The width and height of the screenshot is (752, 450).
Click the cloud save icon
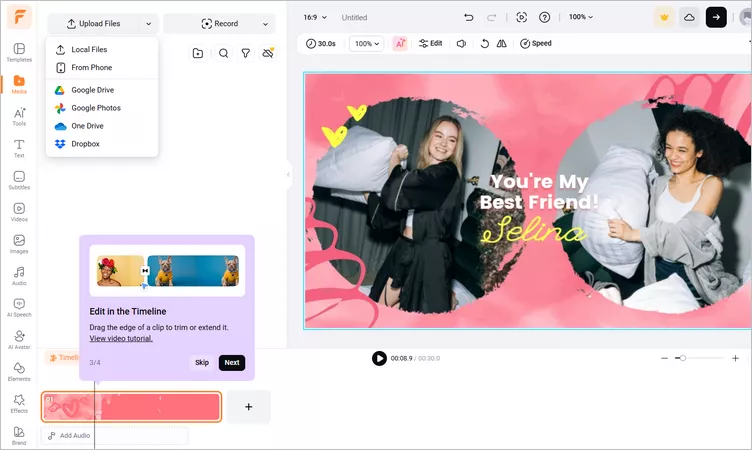689,17
